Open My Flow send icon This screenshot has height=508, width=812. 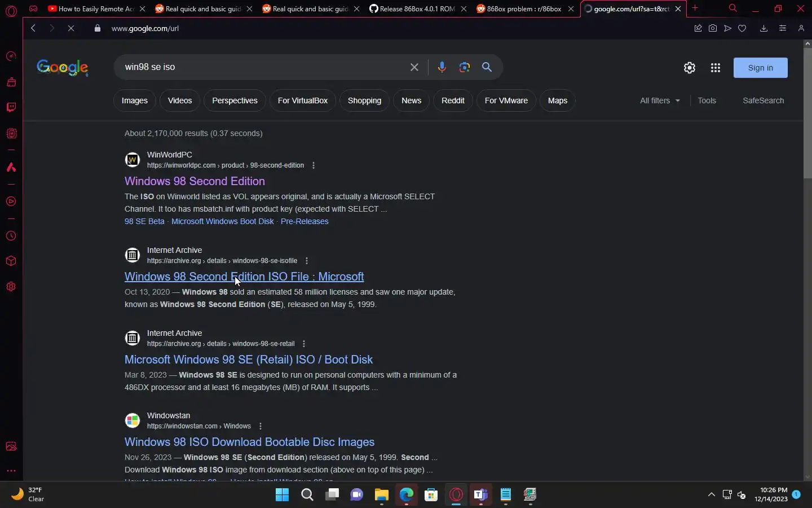(x=728, y=28)
